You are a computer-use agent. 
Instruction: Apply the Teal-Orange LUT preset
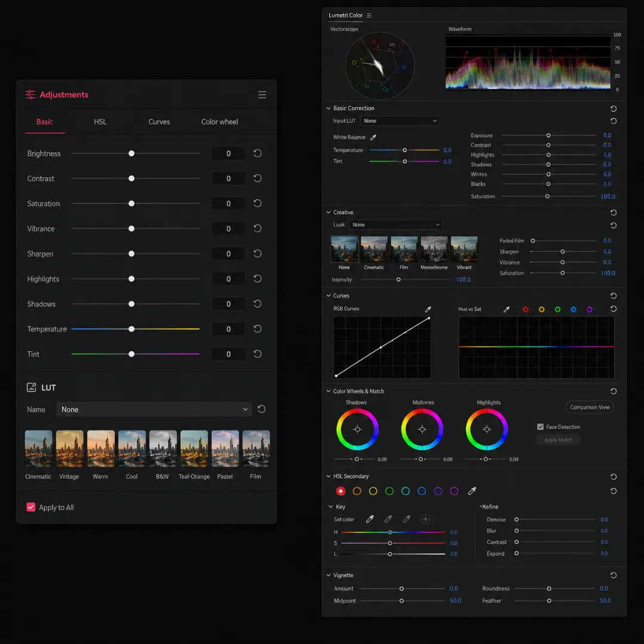pos(194,448)
